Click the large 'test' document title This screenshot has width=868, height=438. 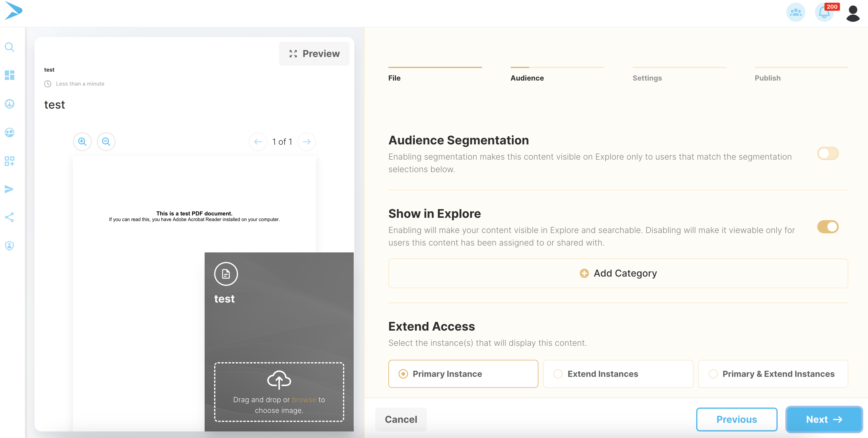55,104
